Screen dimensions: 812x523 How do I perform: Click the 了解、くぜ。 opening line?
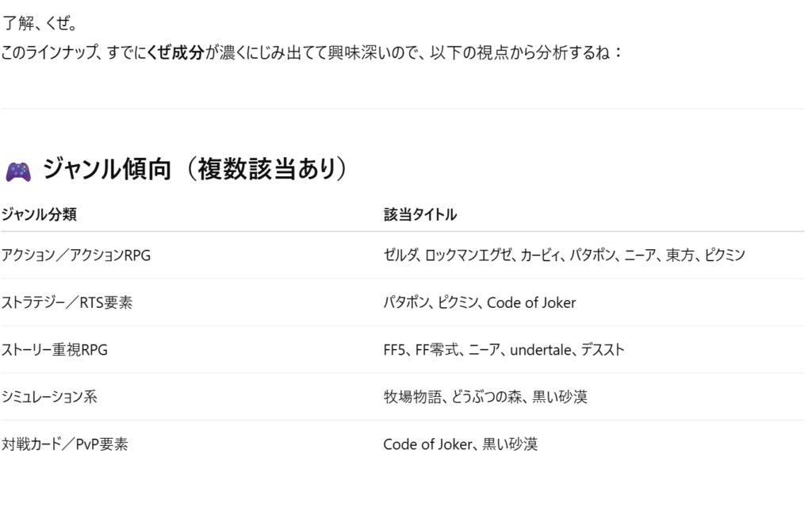click(x=40, y=23)
